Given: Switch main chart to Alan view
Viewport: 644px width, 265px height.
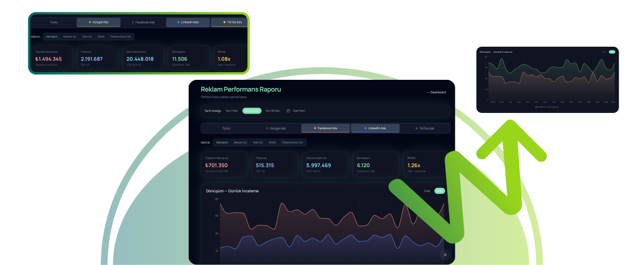Looking at the screenshot, I should click(x=440, y=191).
